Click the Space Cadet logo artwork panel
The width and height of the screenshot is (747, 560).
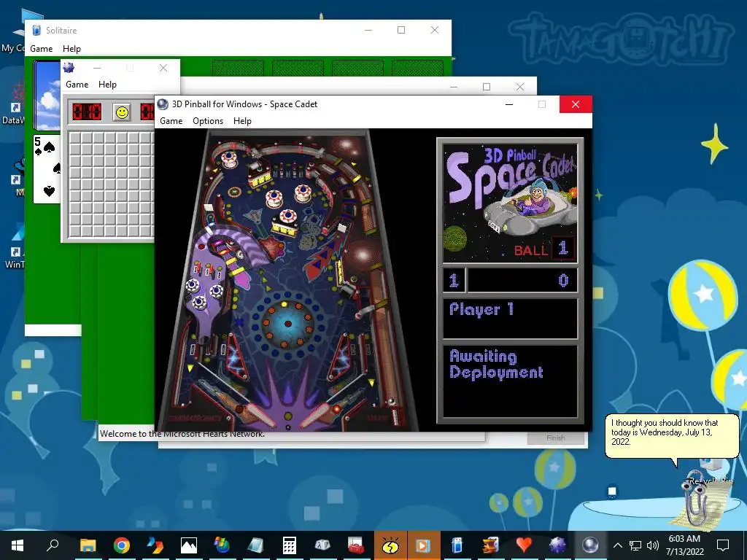[x=510, y=203]
